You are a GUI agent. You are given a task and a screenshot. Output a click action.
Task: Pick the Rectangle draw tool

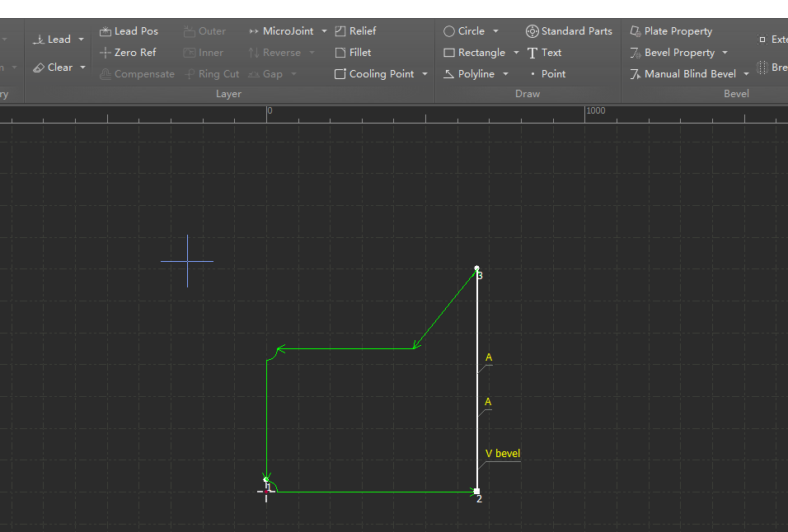click(x=474, y=53)
